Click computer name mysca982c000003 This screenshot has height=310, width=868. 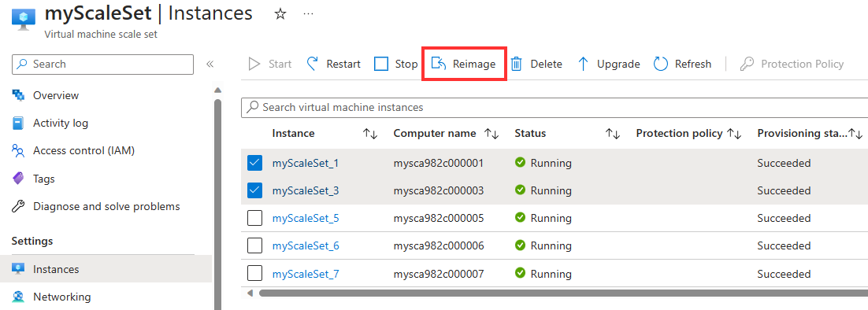tap(439, 190)
